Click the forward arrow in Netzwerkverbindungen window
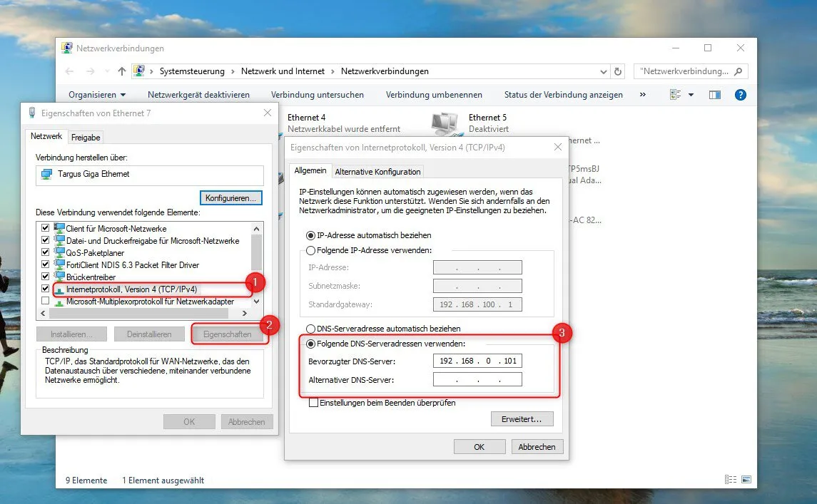Image resolution: width=817 pixels, height=504 pixels. (91, 71)
